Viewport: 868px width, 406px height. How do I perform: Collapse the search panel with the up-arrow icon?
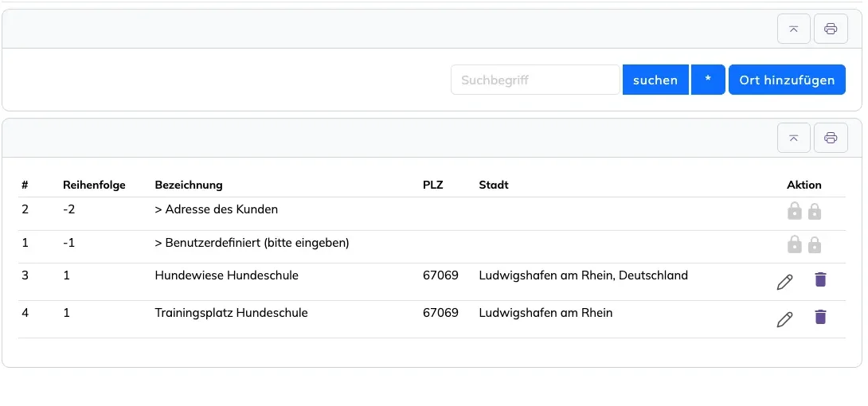point(794,29)
